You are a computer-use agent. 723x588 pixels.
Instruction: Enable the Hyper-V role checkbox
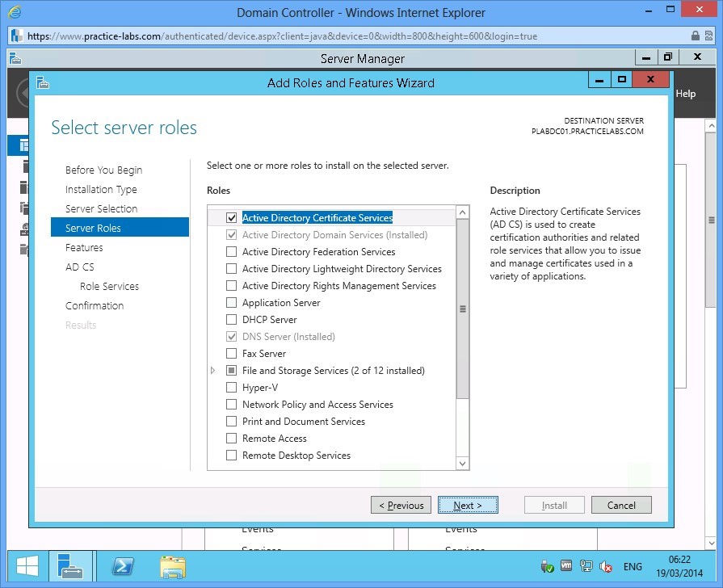pos(230,387)
